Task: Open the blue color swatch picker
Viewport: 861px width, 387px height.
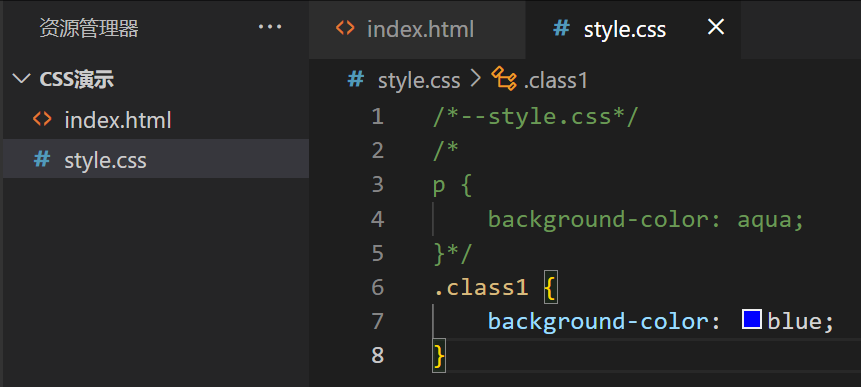Action: click(751, 319)
